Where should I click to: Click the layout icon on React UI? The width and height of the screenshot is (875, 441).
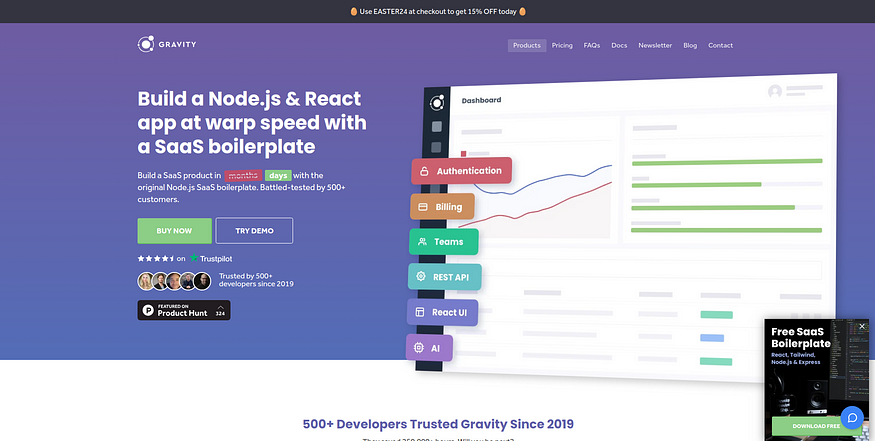[x=420, y=313]
